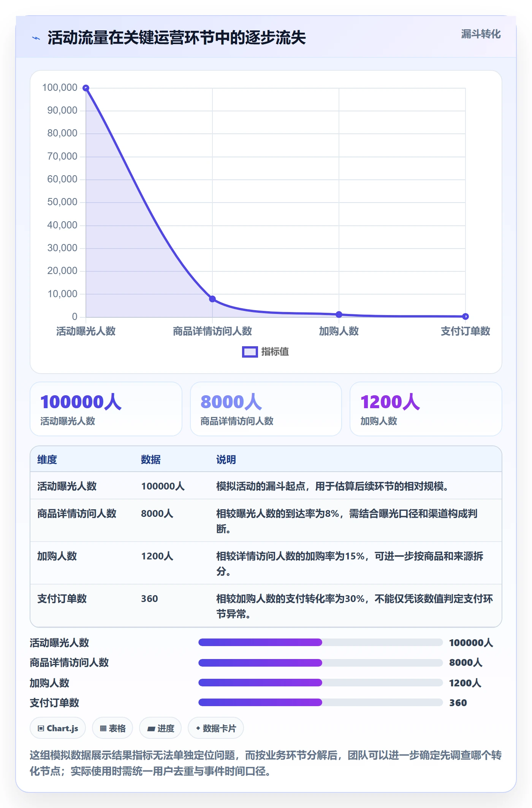
Task: Click table cell 商品详情访问人数
Action: [x=77, y=513]
